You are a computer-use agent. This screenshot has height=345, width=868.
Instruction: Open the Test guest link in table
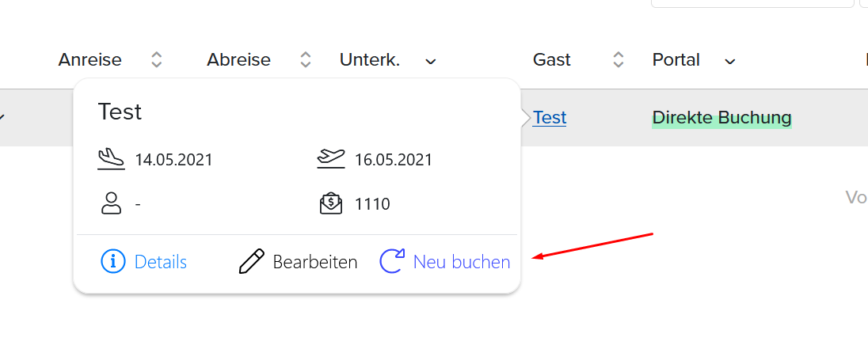tap(549, 117)
